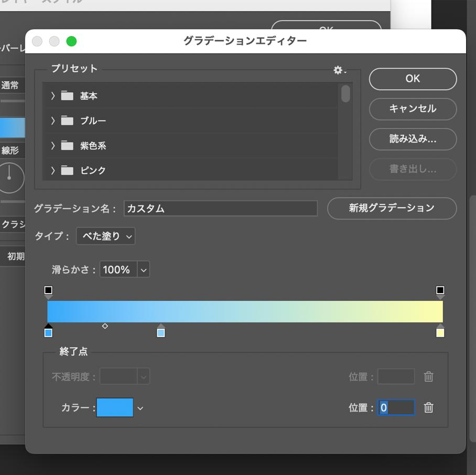Select the right opacity stop above gradient
Screen dimensions: 476x475
(440, 290)
